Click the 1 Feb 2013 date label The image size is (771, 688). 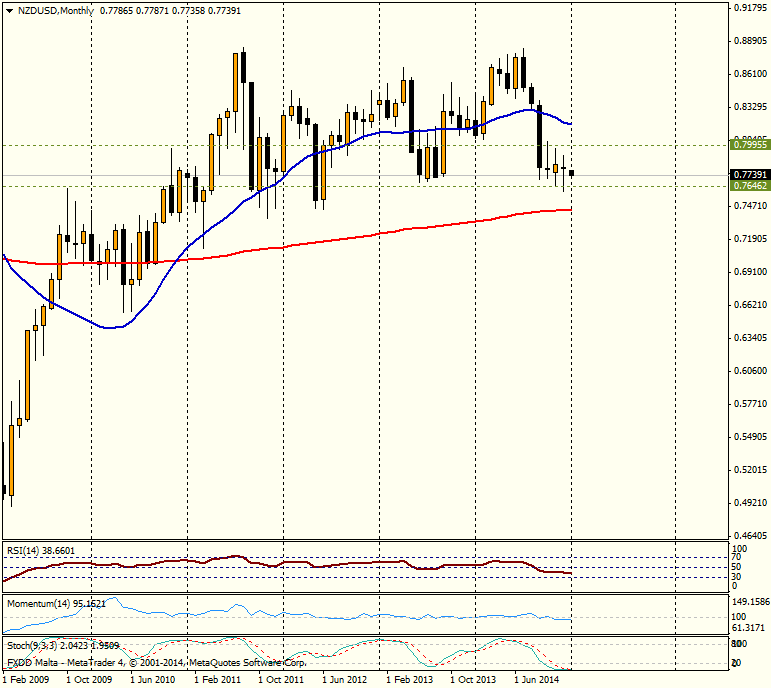(x=411, y=679)
